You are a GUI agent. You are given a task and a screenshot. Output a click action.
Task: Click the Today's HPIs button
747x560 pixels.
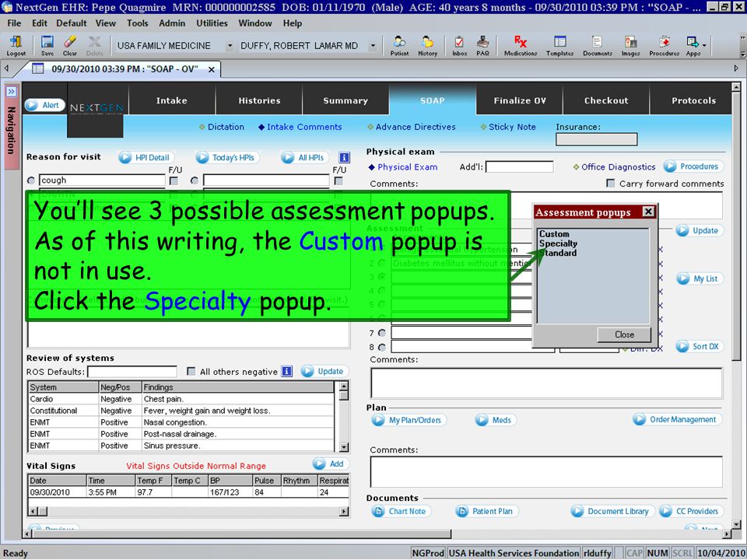point(226,158)
